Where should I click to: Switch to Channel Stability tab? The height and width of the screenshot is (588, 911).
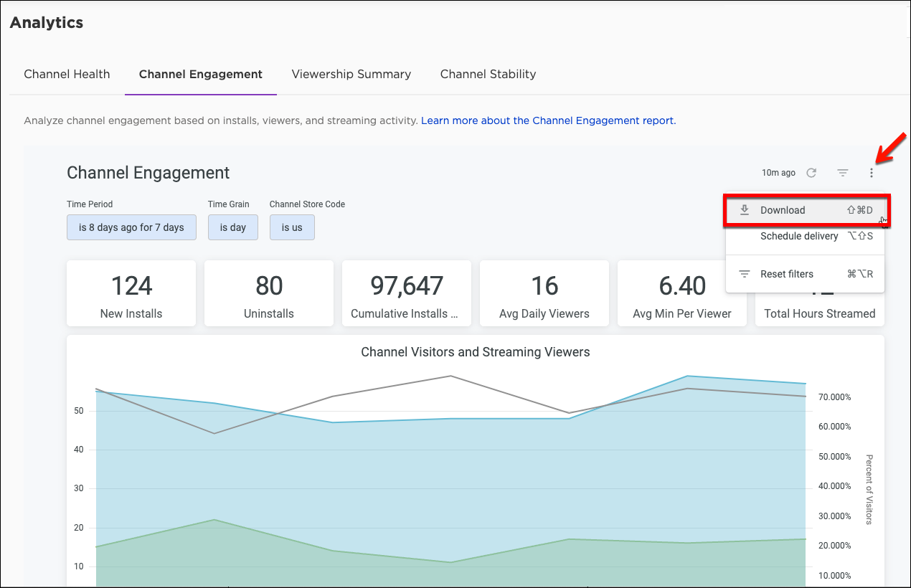click(x=488, y=74)
